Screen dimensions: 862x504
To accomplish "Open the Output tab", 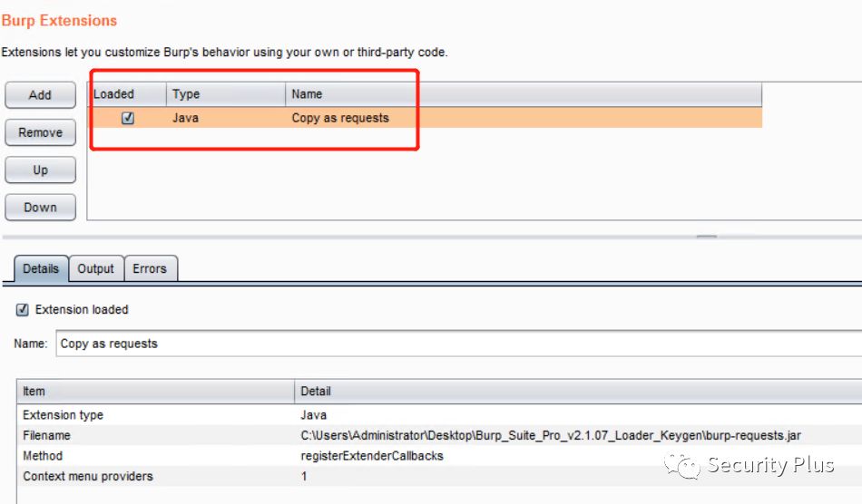I will 95,268.
